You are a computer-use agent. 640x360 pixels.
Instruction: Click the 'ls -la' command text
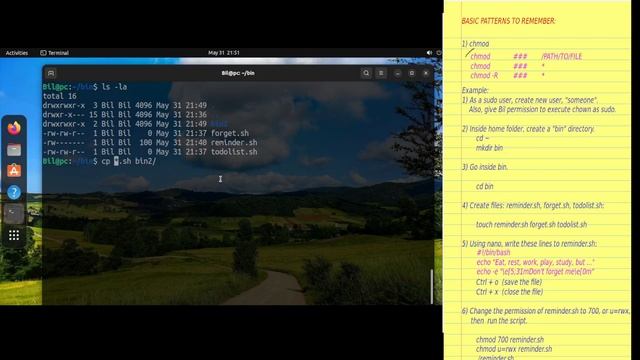point(114,87)
